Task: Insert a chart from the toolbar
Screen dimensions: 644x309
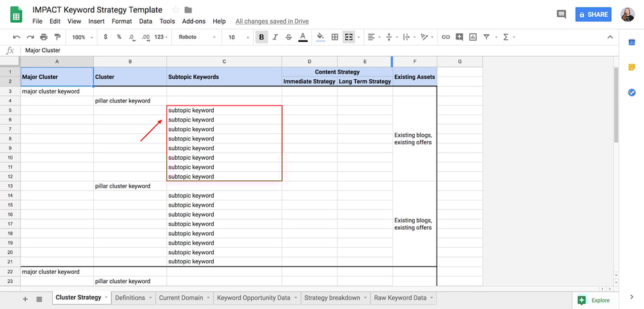Action: [x=473, y=37]
